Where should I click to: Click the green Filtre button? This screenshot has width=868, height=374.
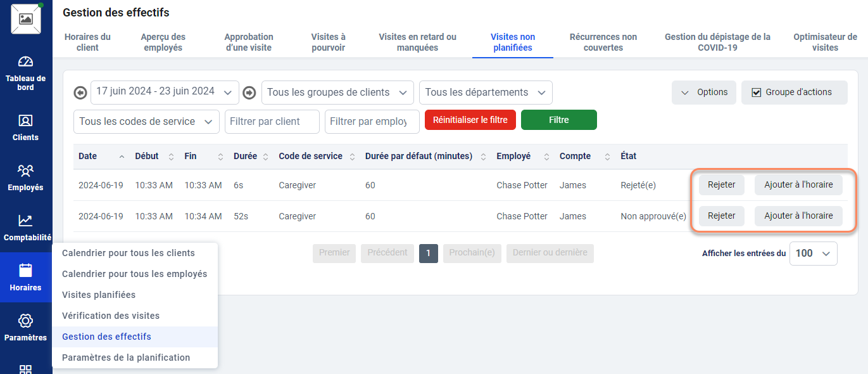pyautogui.click(x=558, y=120)
